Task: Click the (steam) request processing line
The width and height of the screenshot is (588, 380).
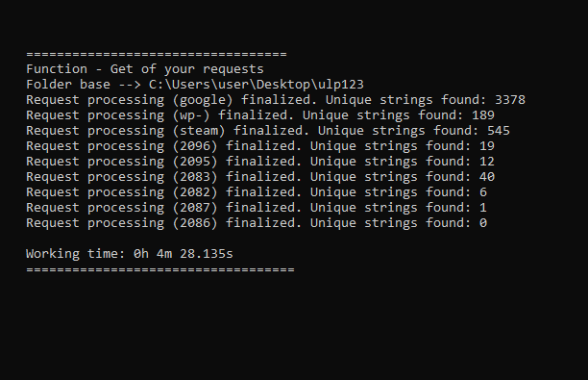Action: (x=268, y=131)
